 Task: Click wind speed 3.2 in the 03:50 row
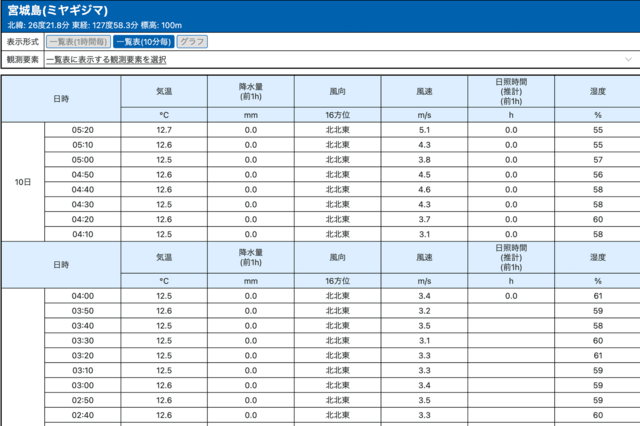424,311
